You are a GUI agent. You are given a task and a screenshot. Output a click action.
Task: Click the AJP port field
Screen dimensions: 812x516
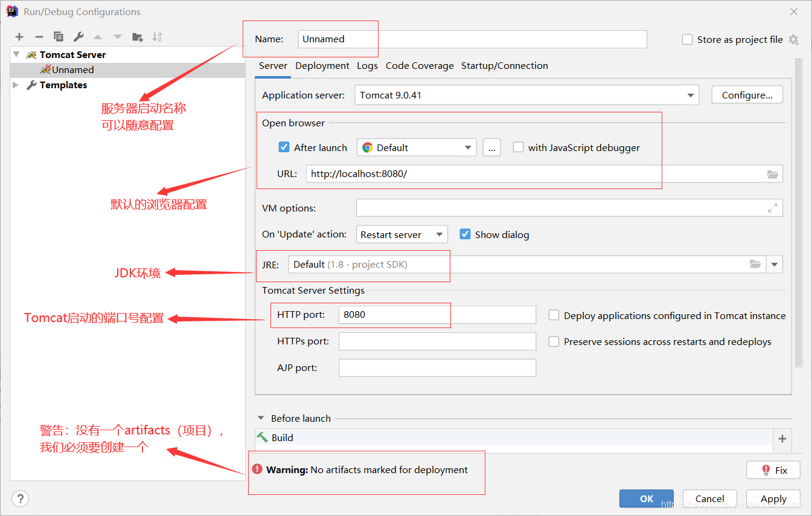click(437, 368)
